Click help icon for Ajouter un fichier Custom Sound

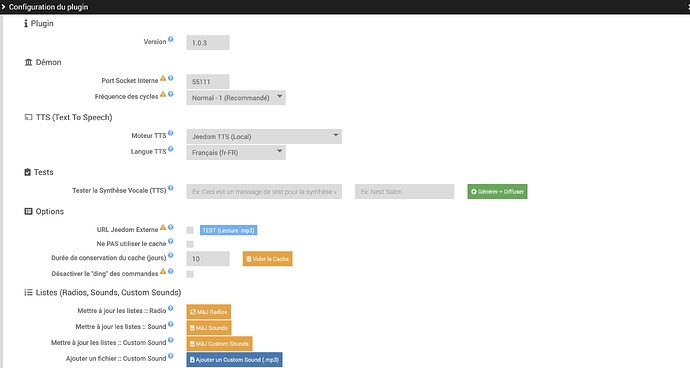[171, 356]
